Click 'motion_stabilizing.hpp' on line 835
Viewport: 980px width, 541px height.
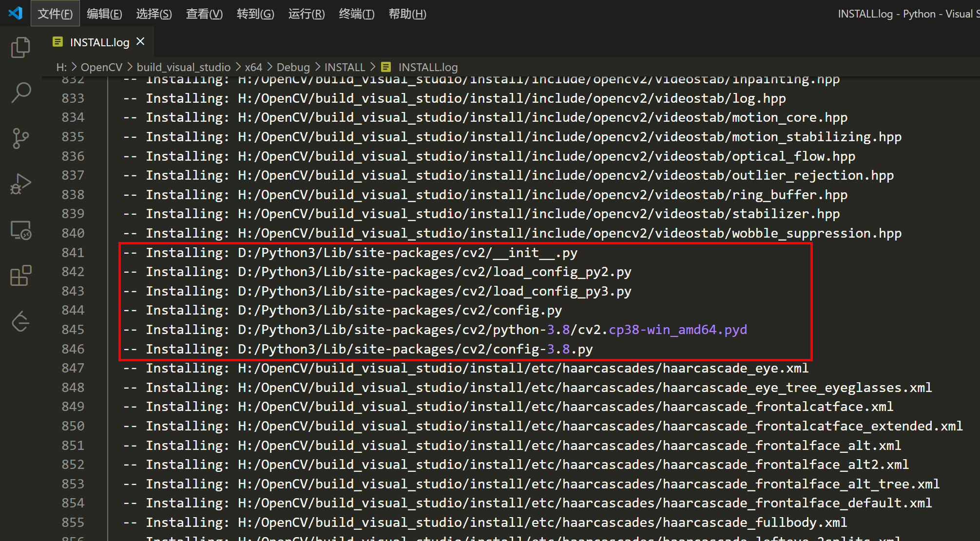pos(817,137)
